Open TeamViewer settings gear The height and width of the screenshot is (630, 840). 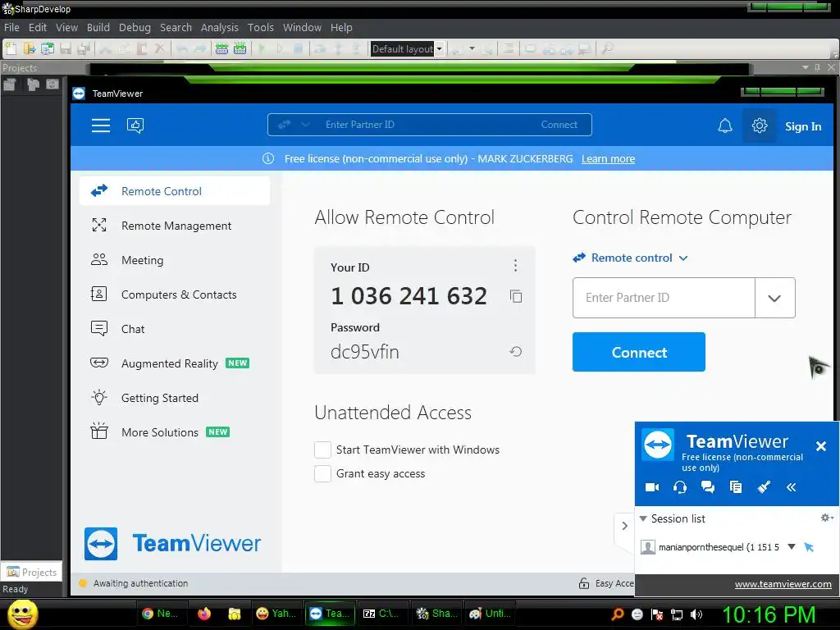[759, 126]
